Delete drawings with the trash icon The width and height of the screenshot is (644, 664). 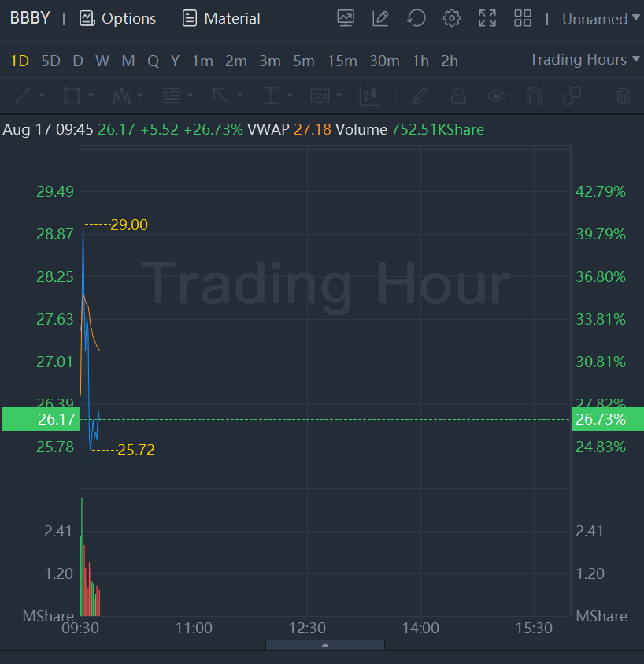624,96
